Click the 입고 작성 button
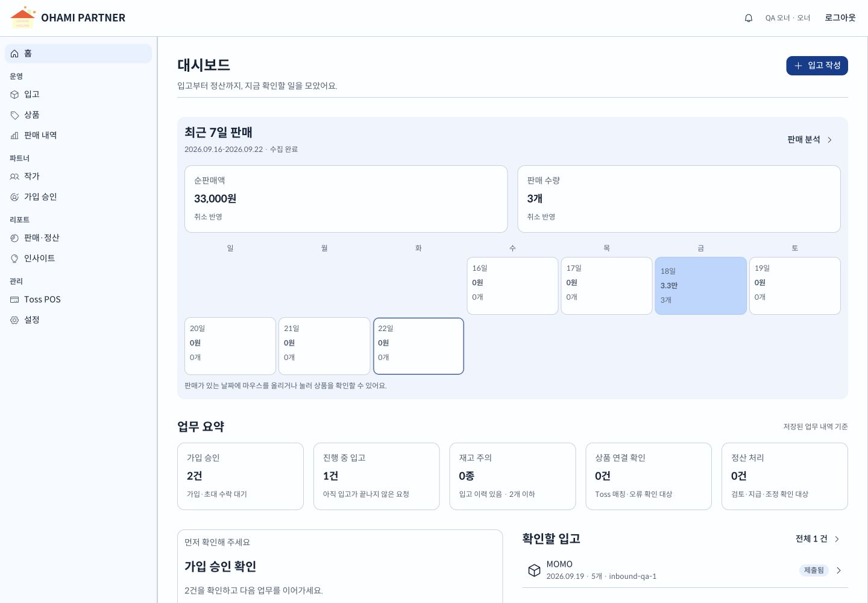The width and height of the screenshot is (868, 603). coord(817,66)
